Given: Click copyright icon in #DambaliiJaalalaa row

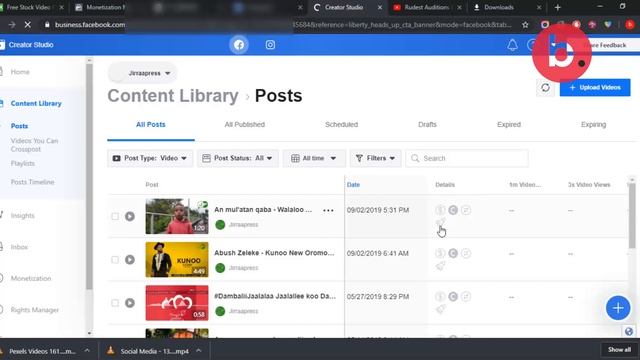Looking at the screenshot, I should tap(453, 296).
